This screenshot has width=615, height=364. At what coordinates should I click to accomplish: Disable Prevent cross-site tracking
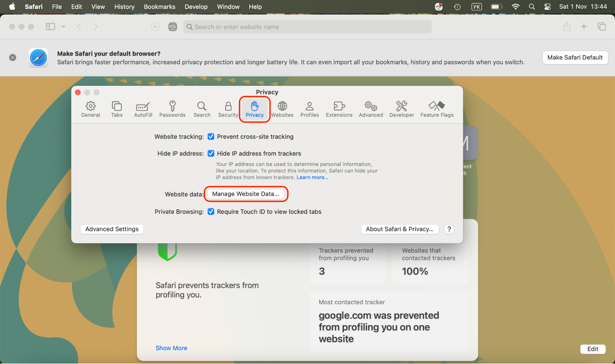(x=211, y=136)
